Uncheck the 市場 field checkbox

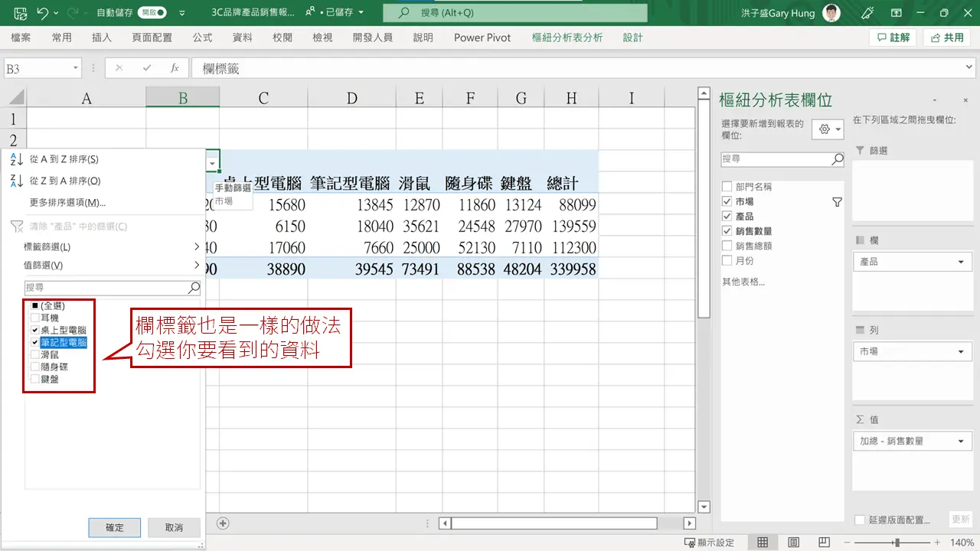727,201
